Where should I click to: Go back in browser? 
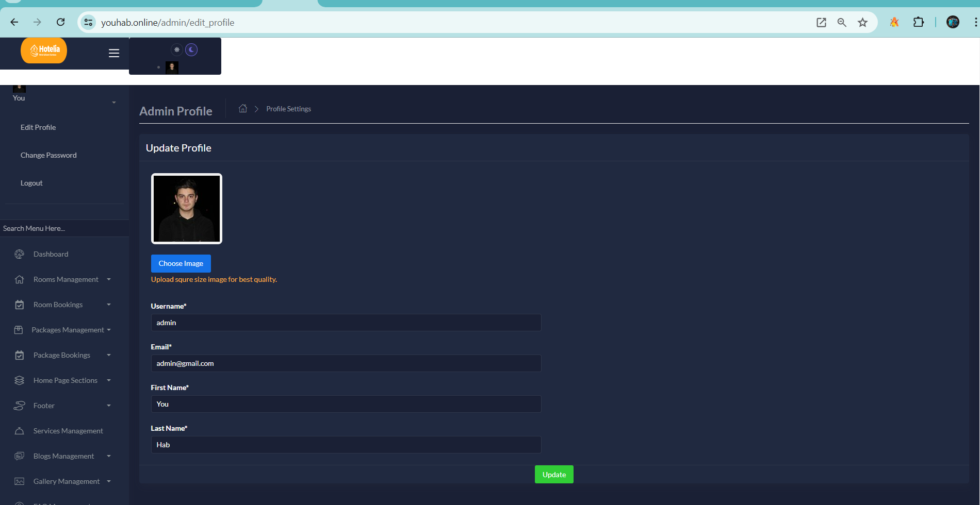[14, 22]
